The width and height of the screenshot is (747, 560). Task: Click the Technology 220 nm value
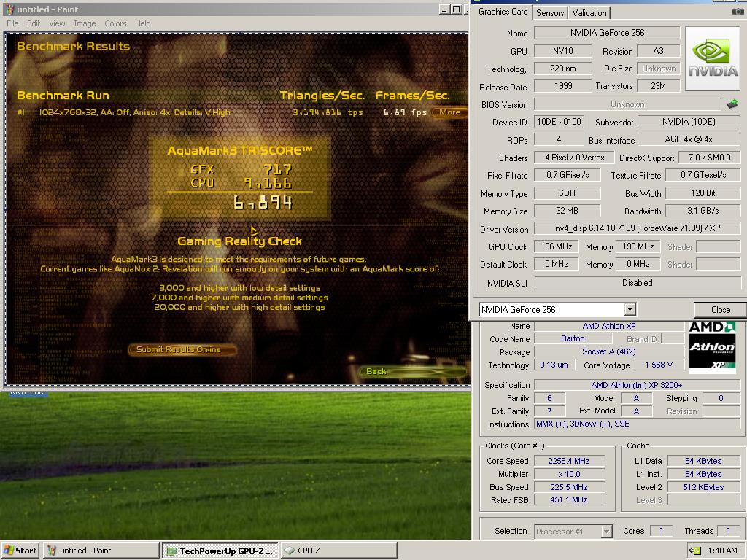point(562,68)
